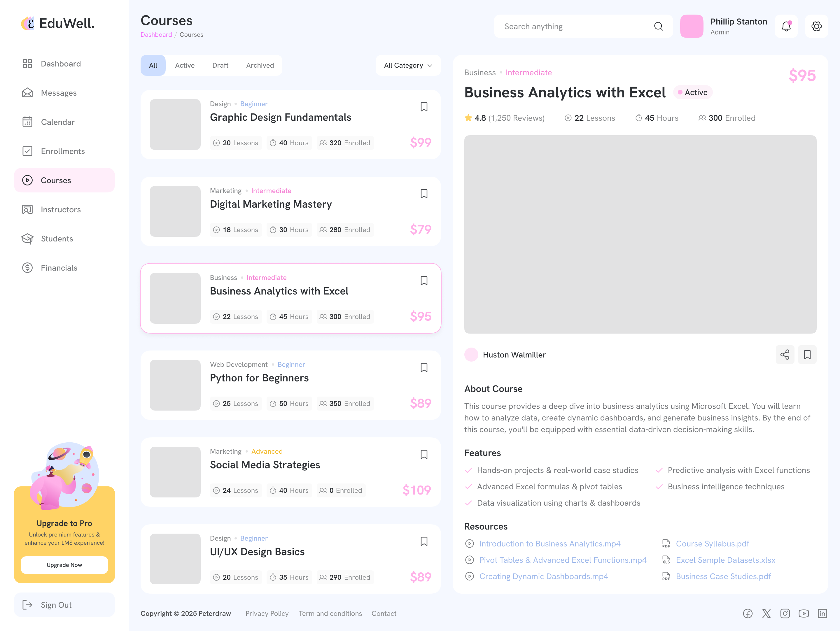Click the Search anything input field

click(x=570, y=26)
